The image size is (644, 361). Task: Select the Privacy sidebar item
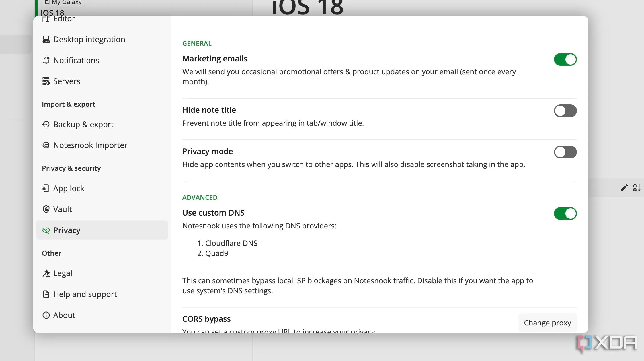[102, 230]
